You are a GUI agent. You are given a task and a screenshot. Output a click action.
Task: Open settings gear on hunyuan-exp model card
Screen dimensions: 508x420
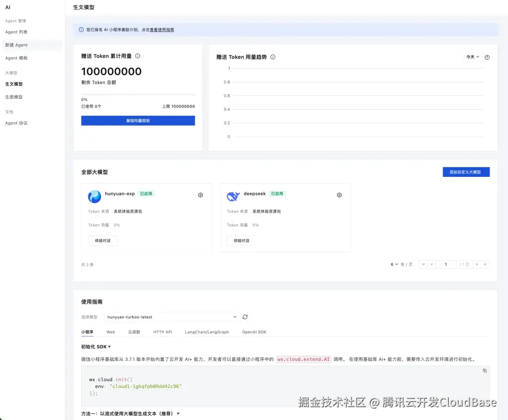click(x=200, y=195)
